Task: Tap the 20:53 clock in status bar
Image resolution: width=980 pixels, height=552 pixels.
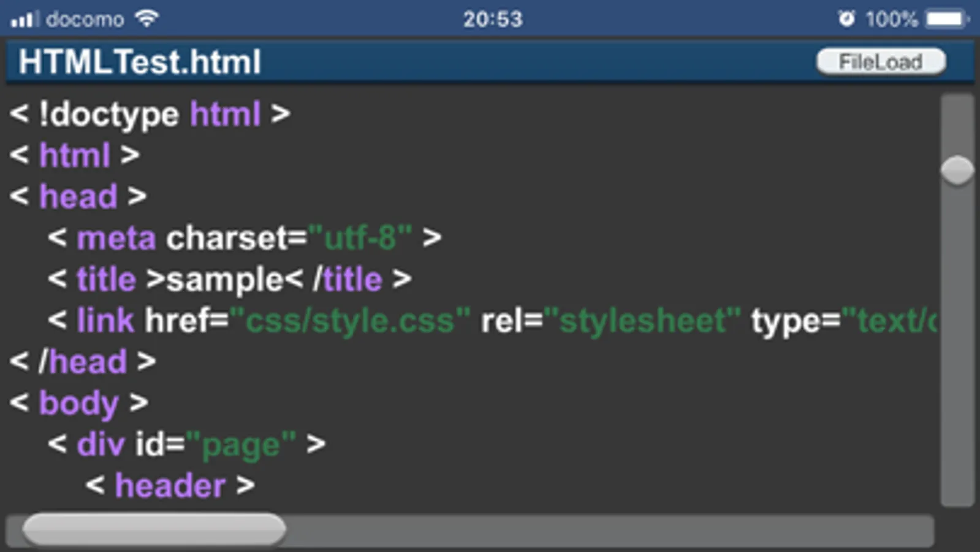Action: (492, 20)
